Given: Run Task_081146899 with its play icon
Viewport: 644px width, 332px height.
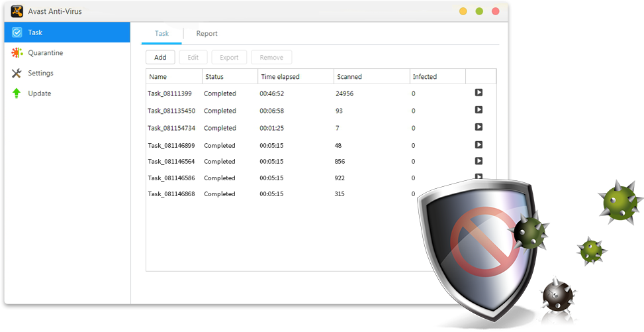Looking at the screenshot, I should pos(479,145).
